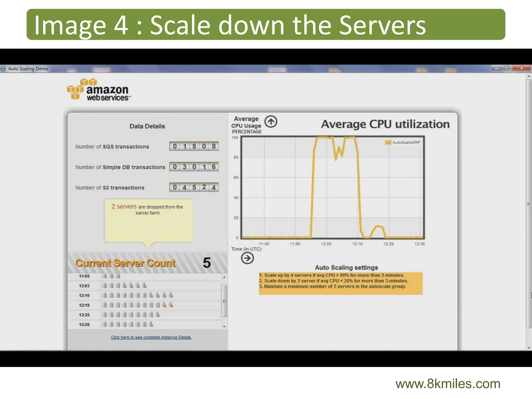Click the Amazon Web Services logo

point(99,90)
